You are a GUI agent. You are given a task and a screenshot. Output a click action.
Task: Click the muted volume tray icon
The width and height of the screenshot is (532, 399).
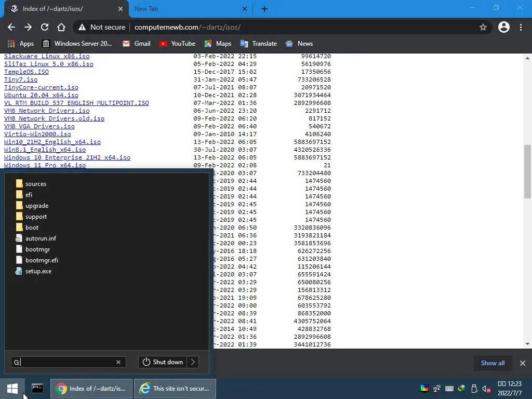click(486, 389)
